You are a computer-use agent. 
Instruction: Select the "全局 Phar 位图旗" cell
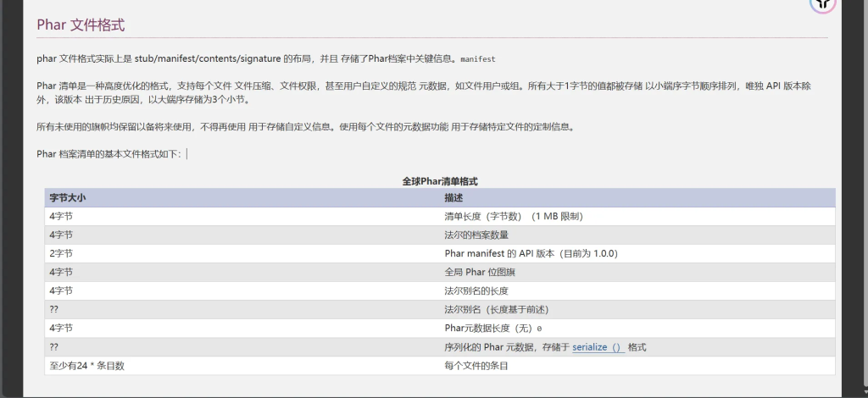coord(481,272)
